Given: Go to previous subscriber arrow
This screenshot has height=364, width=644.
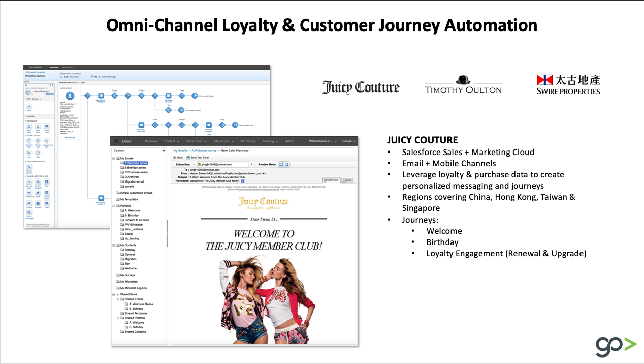Looking at the screenshot, I should [194, 164].
